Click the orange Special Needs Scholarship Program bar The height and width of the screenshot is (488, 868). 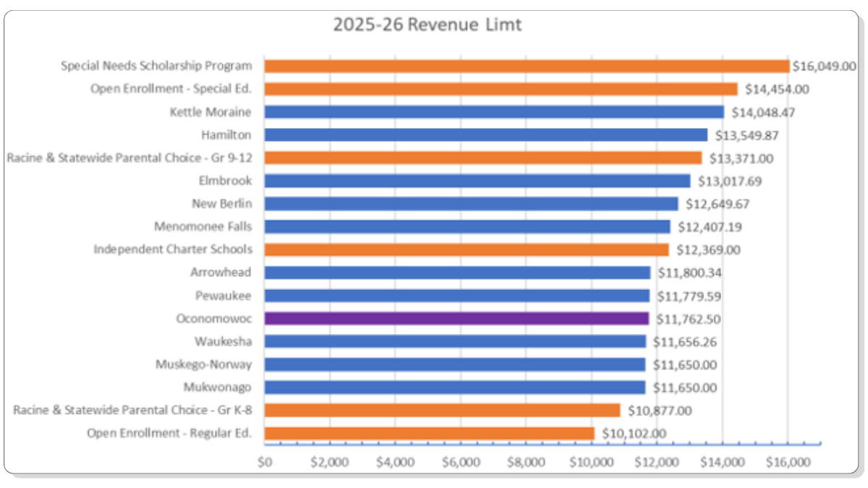(x=527, y=66)
